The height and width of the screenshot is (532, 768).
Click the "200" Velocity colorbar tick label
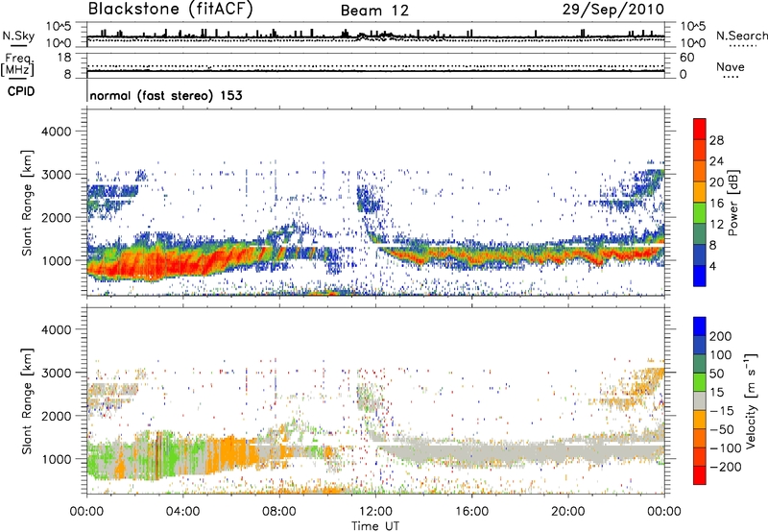pos(721,336)
